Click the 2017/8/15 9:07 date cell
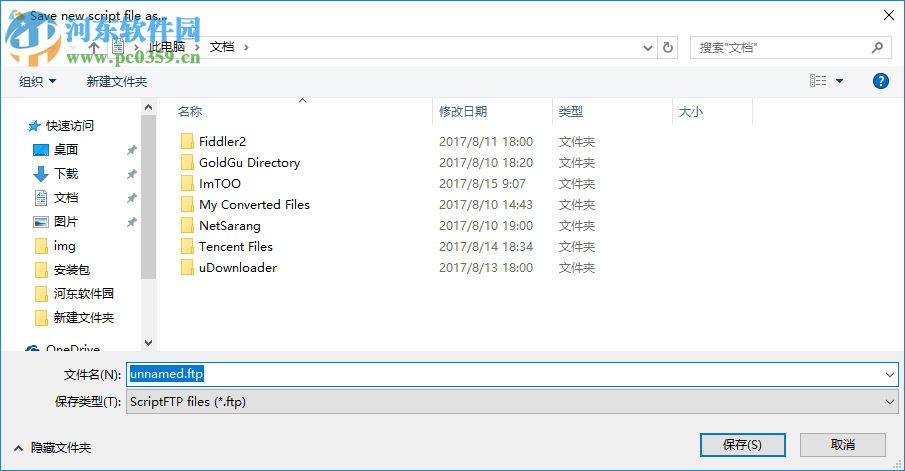905x471 pixels. (482, 184)
